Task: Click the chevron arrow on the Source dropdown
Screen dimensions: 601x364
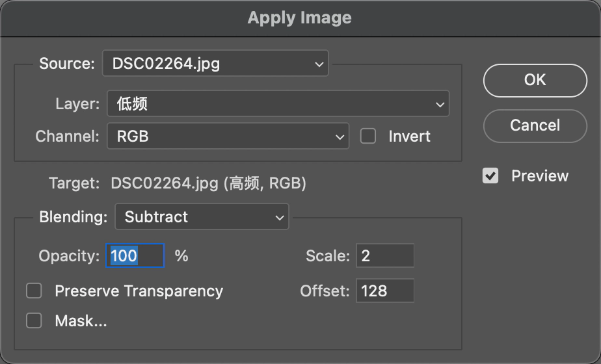Action: pos(319,64)
